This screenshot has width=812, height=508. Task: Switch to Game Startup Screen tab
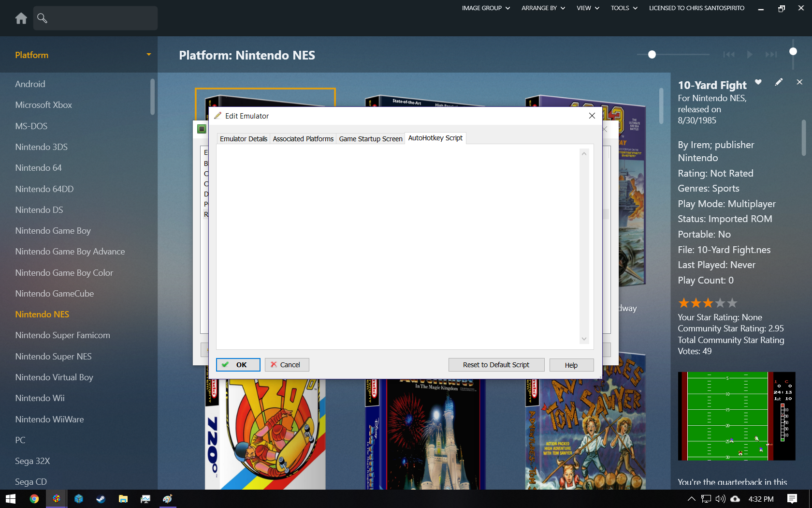tap(371, 139)
